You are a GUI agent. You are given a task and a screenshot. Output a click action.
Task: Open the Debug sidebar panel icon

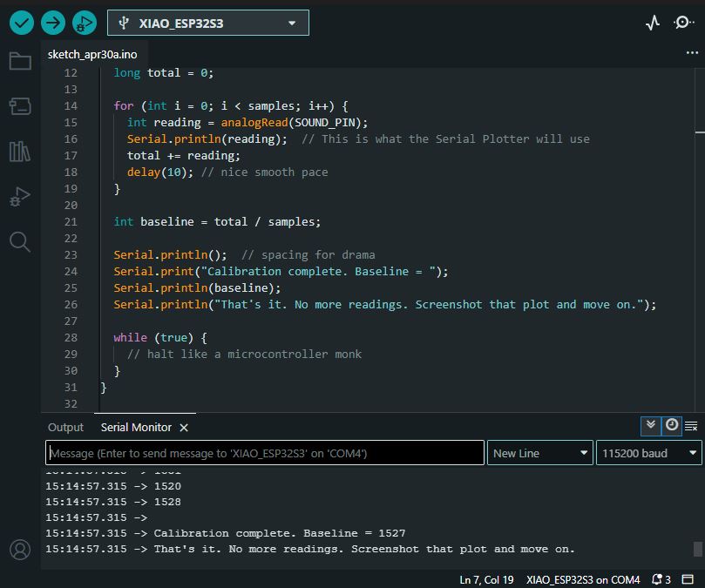[20, 197]
